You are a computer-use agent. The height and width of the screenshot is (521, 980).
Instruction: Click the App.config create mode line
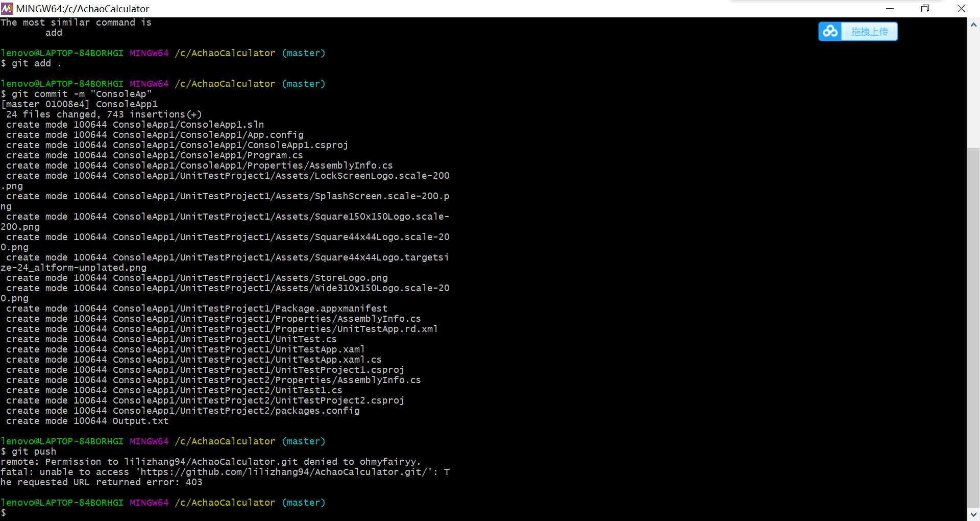click(155, 135)
